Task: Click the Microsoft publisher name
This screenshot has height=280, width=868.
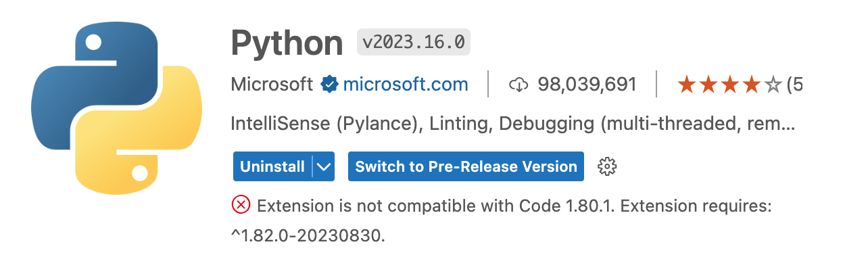Action: point(272,85)
